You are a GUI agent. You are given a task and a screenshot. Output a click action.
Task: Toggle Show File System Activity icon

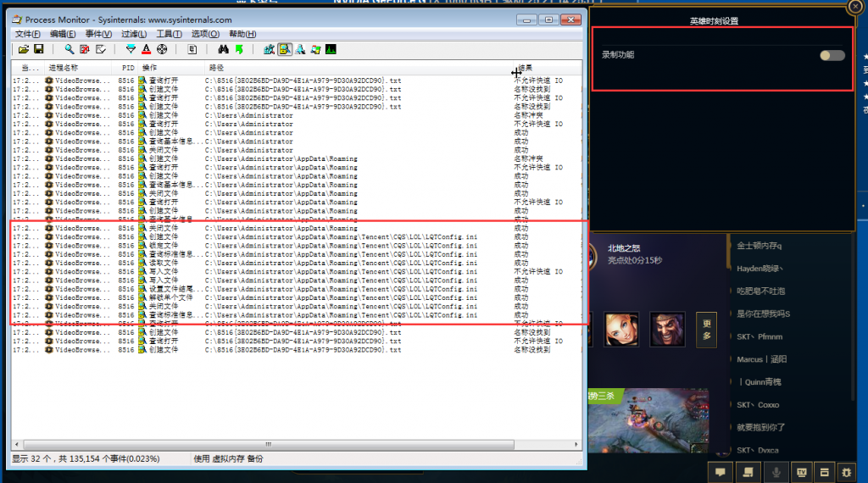click(x=285, y=49)
